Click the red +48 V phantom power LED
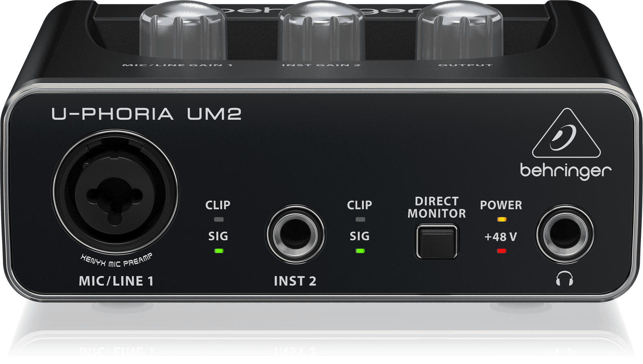This screenshot has height=364, width=643. tap(501, 251)
